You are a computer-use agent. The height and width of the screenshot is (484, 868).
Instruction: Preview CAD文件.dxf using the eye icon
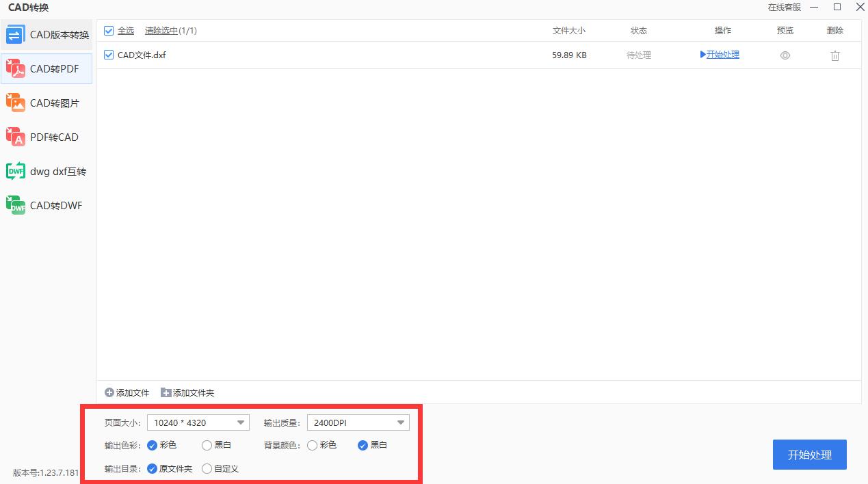785,55
